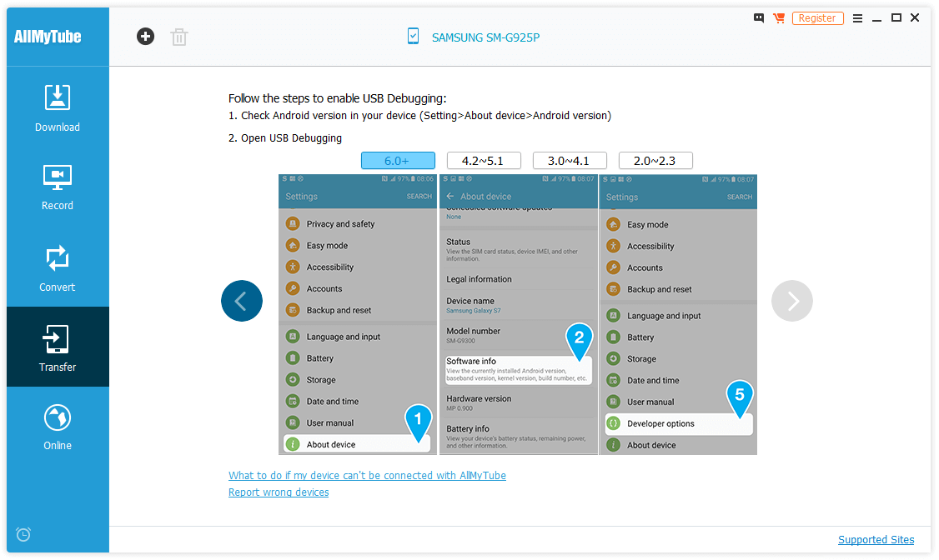
Task: Click the connected phone device icon
Action: click(x=413, y=37)
